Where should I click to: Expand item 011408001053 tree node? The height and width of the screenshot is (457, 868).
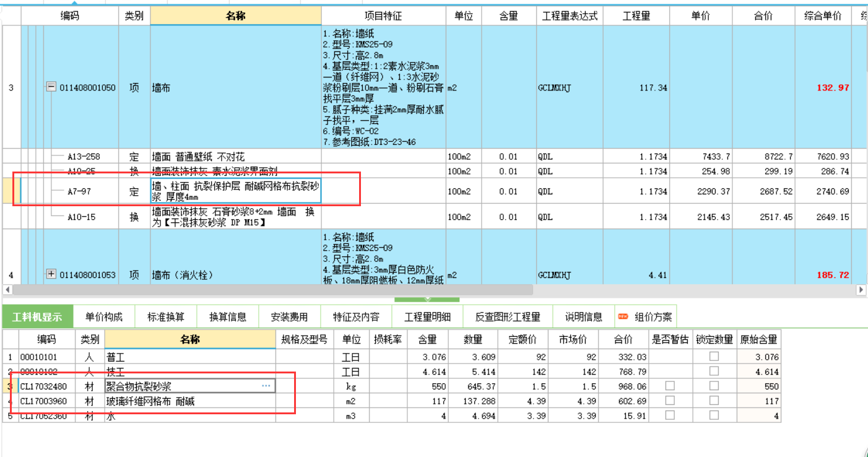(x=51, y=274)
